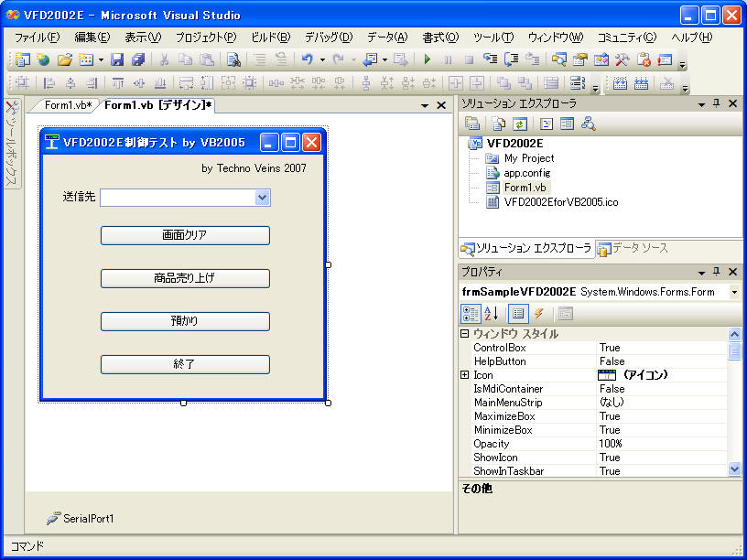Click Show All Files in Solution Explorer
This screenshot has height=560, width=747.
click(499, 124)
